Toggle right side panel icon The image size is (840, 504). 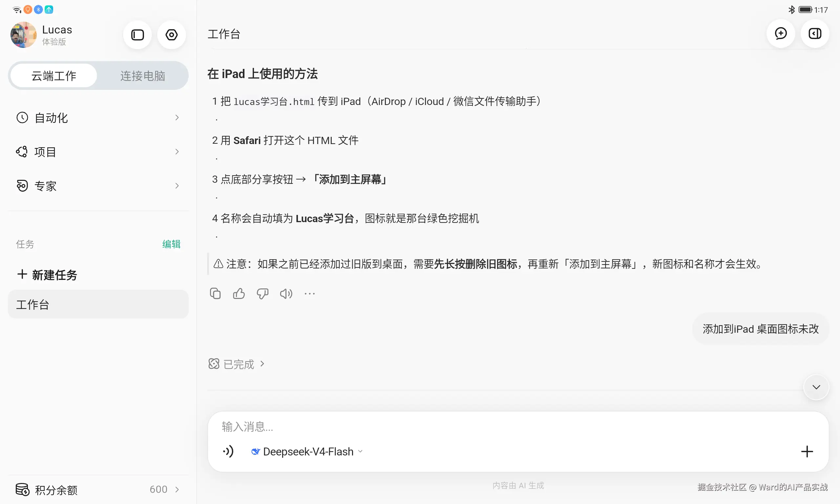coord(815,33)
